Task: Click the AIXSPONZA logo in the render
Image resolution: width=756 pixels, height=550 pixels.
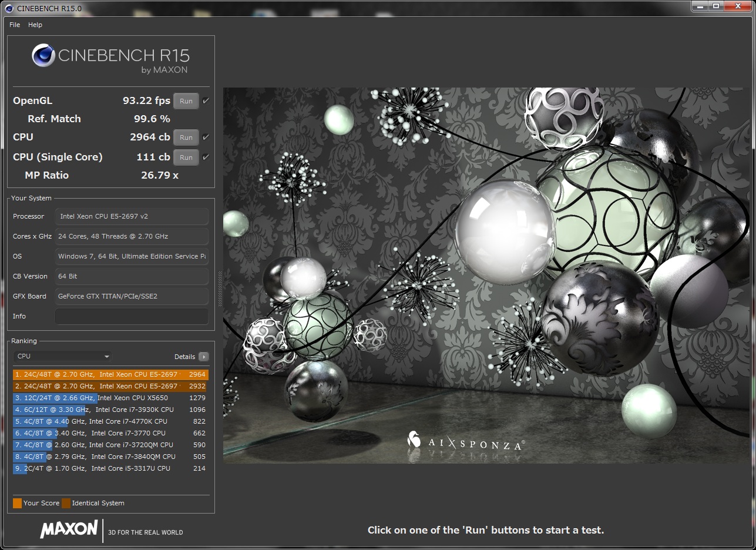Action: pyautogui.click(x=466, y=442)
